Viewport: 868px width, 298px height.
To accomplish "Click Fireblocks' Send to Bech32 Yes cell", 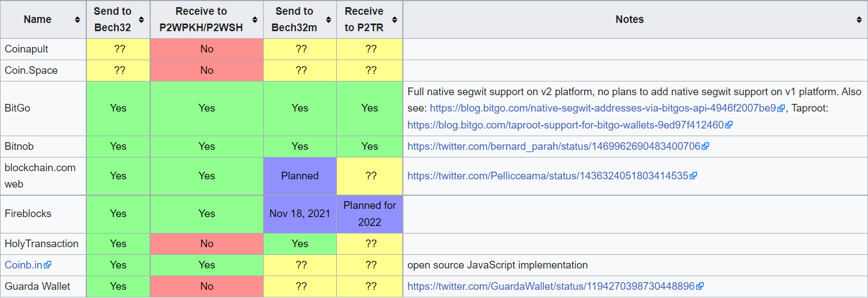I will click(x=118, y=214).
